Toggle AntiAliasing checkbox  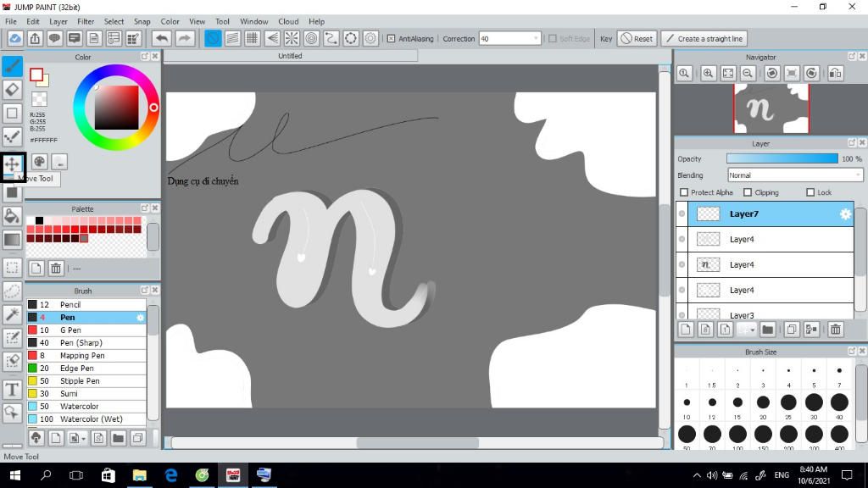tap(391, 39)
